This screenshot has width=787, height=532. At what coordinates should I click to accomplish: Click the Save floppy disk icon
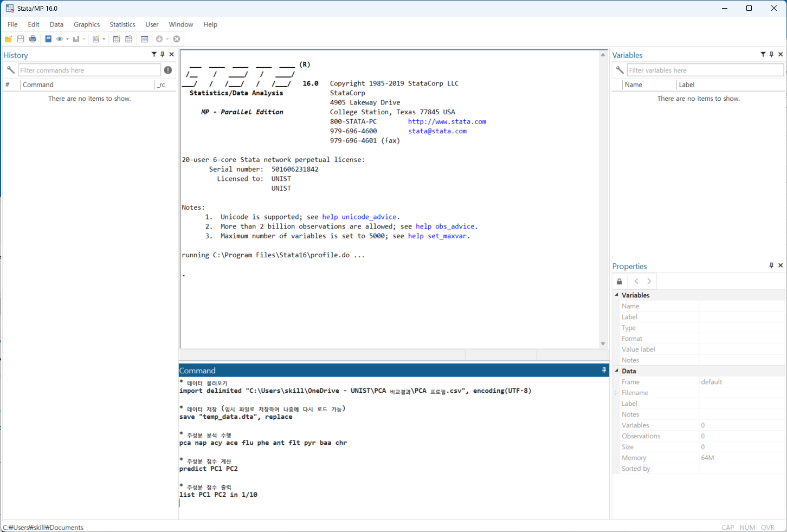coord(21,39)
